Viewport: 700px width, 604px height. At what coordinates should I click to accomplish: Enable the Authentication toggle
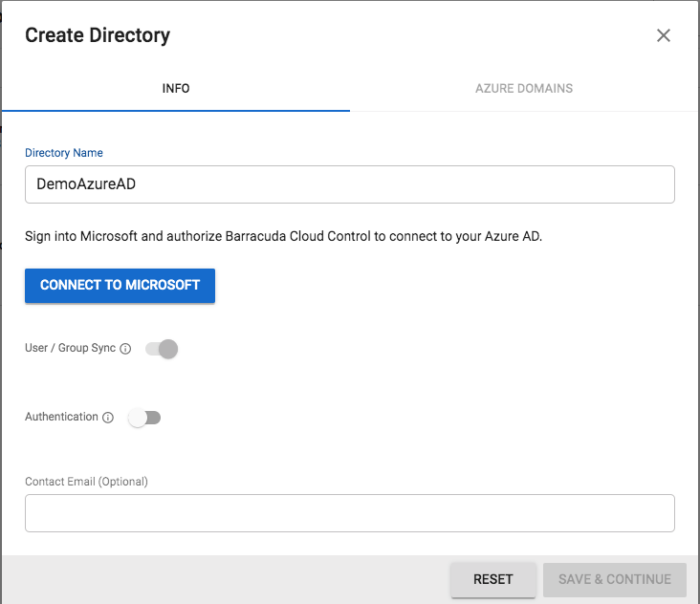click(x=144, y=418)
